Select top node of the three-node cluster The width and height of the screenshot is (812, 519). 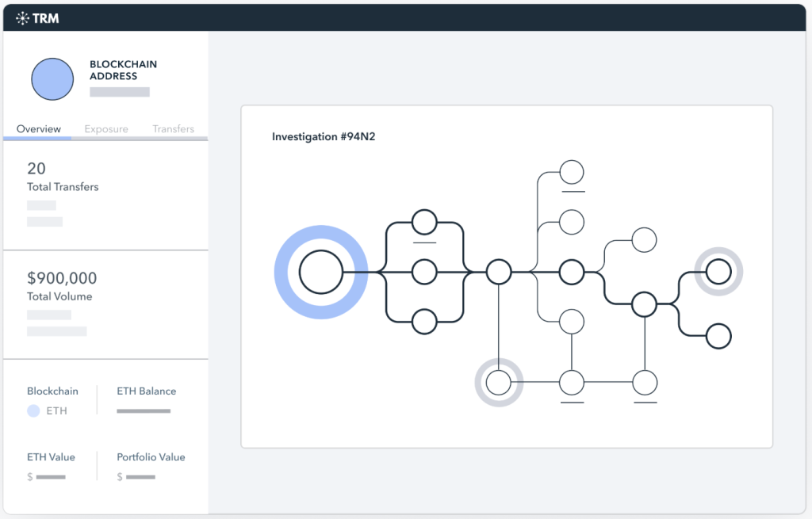(x=425, y=222)
